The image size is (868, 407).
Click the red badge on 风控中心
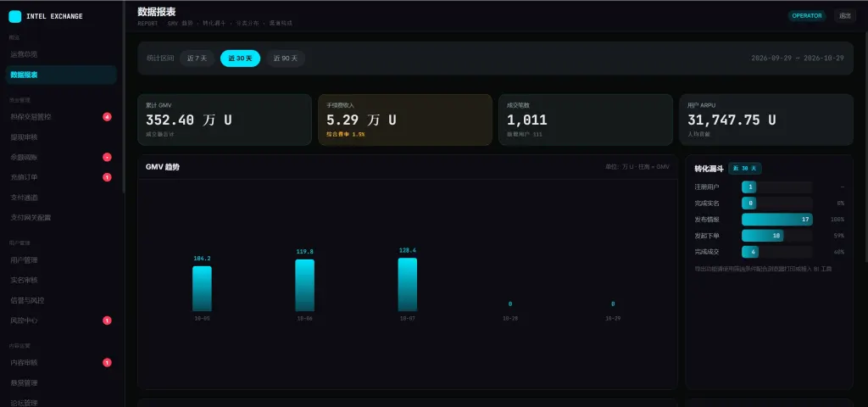click(x=108, y=320)
